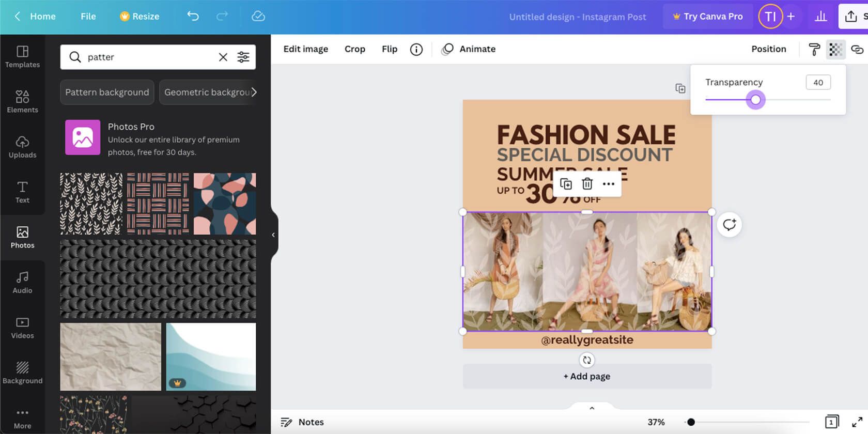Image resolution: width=868 pixels, height=434 pixels.
Task: Select the Pattern background suggestion chip
Action: 107,92
